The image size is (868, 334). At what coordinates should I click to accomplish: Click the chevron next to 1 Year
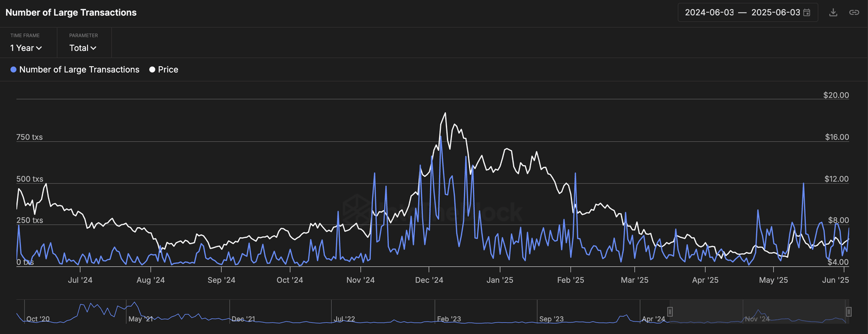39,49
